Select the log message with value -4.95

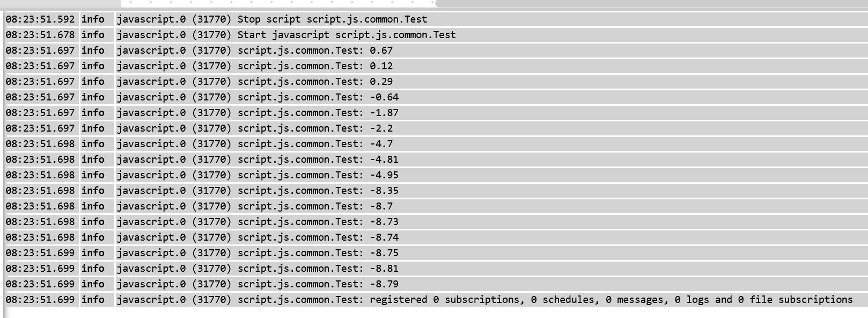coord(436,175)
